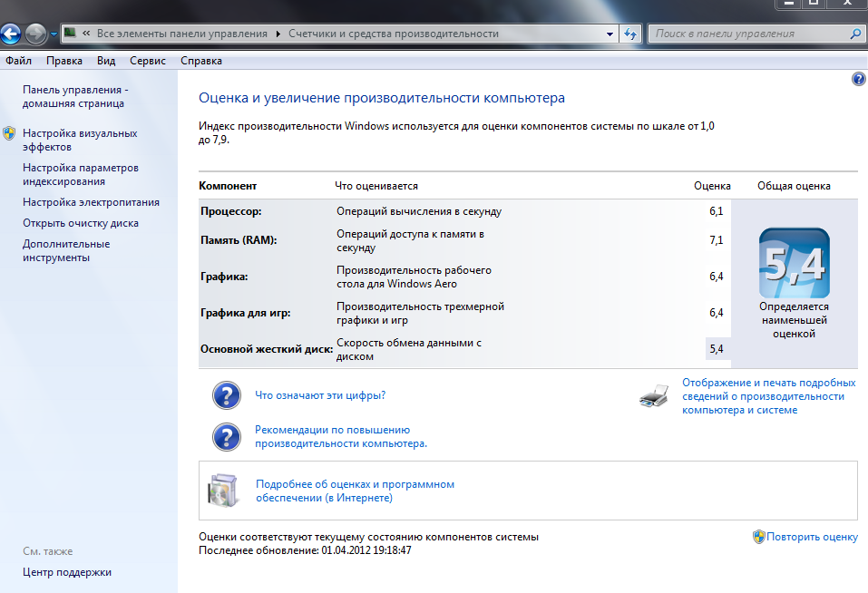Click the highlighted 5,4 disk score
The width and height of the screenshot is (868, 593).
[x=717, y=349]
